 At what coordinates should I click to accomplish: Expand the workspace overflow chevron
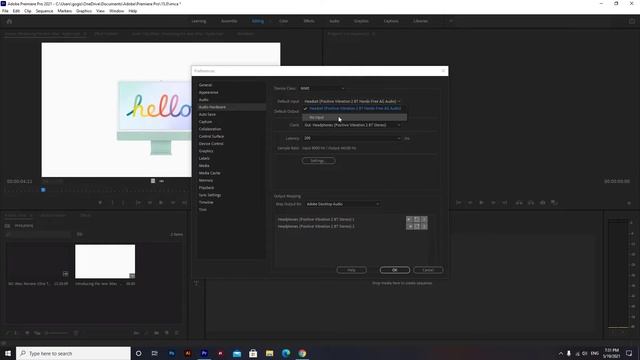tap(451, 21)
